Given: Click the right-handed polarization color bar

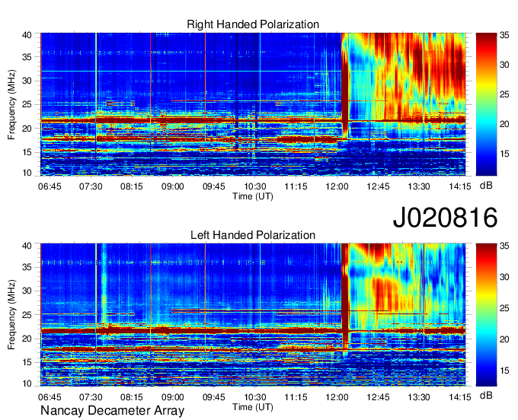Looking at the screenshot, I should pos(486,104).
